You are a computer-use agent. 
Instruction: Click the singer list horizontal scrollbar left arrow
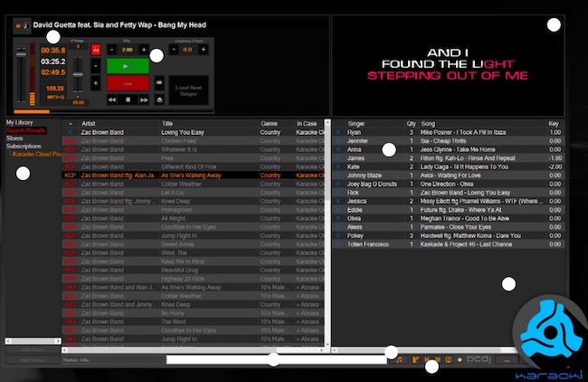click(x=336, y=350)
